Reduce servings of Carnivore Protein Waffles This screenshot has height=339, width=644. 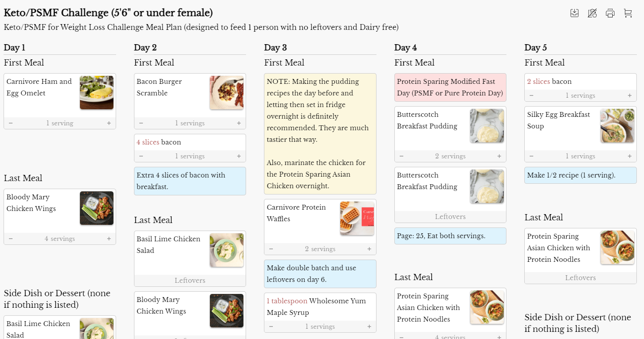(271, 249)
